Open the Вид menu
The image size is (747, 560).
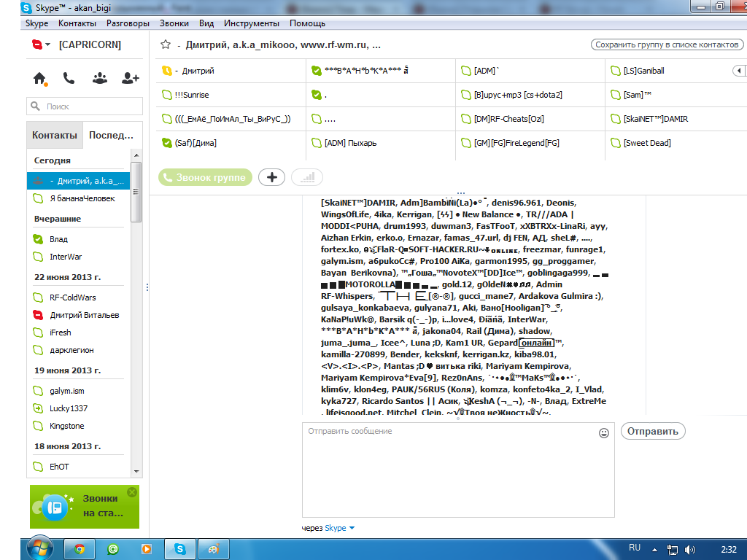click(206, 23)
